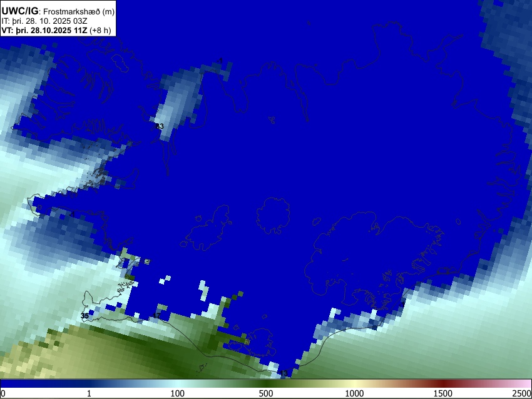
Task: Click the map value label '13'
Action: pos(284,373)
